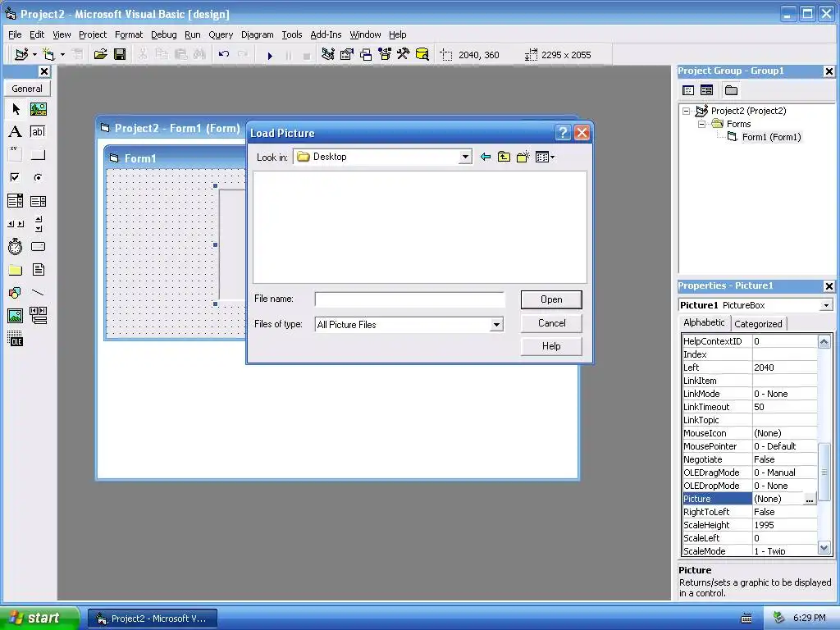Viewport: 840px width, 630px height.
Task: Switch to the Alphabetic properties tab
Action: [x=704, y=322]
